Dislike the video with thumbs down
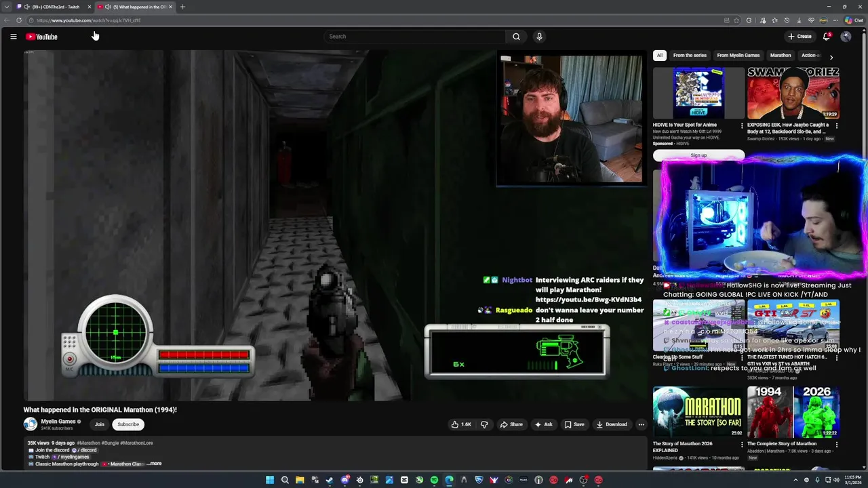 click(x=484, y=424)
